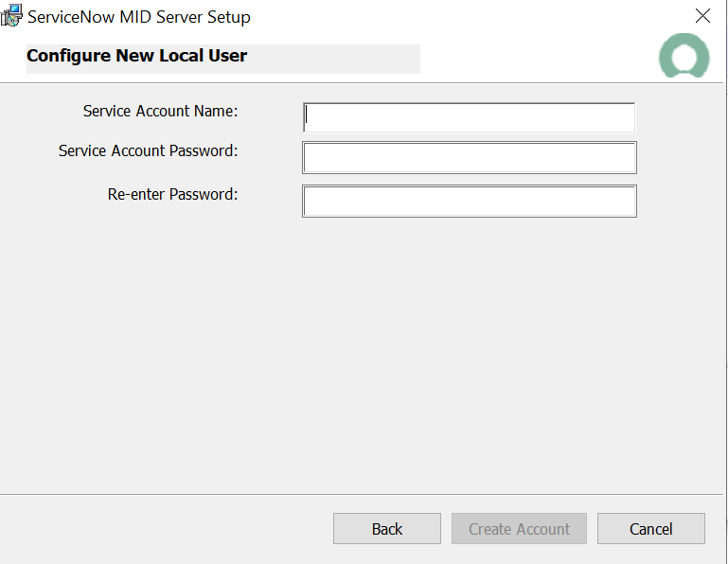Viewport: 728px width, 564px height.
Task: Click the "Service Account Name:" label
Action: pos(160,112)
